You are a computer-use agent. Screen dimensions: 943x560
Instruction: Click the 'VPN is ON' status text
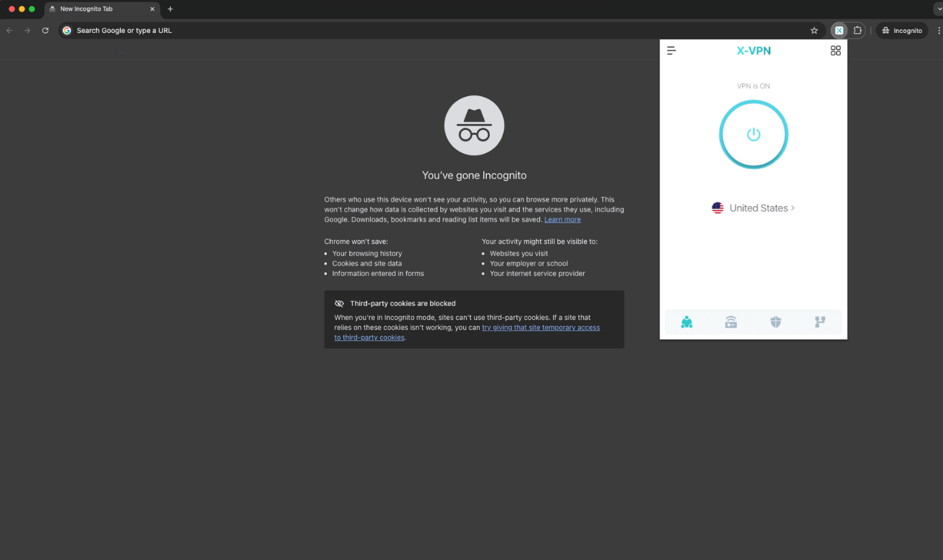[x=753, y=86]
